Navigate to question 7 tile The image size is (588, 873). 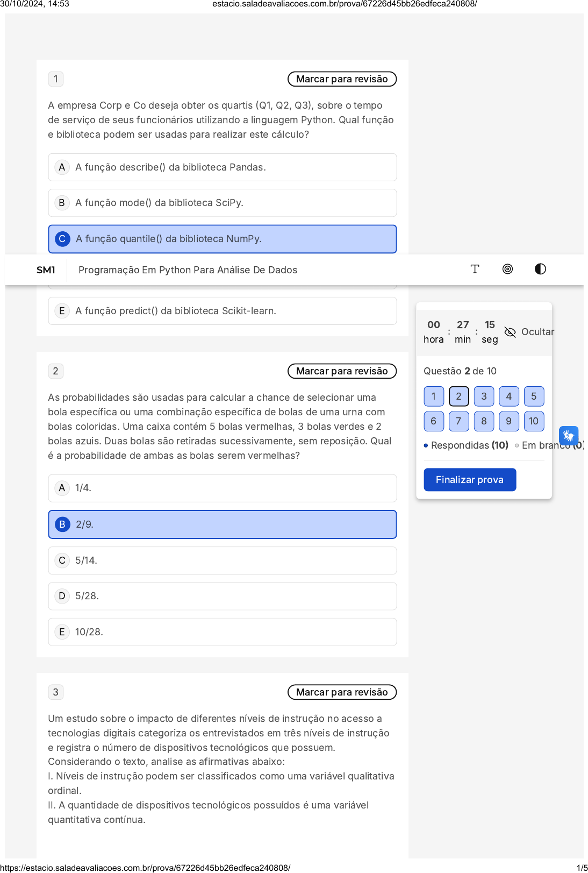pos(458,421)
